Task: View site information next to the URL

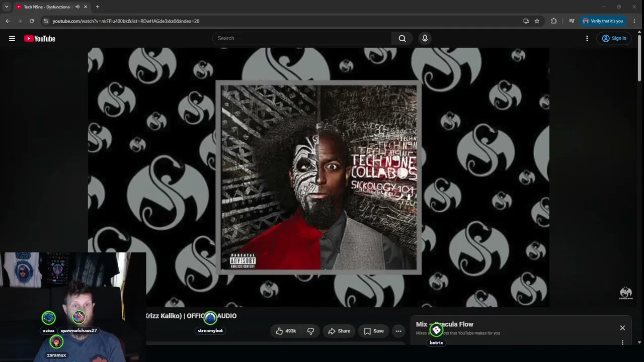Action: click(46, 21)
